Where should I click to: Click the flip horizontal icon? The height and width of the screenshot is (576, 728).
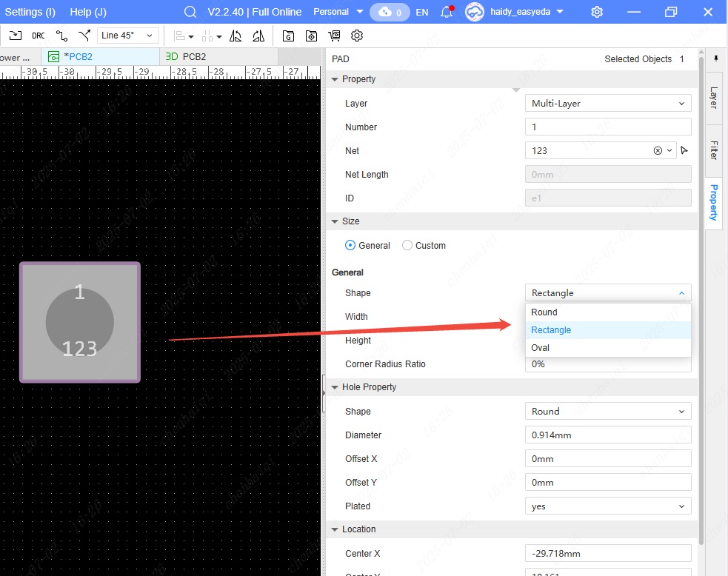point(236,36)
